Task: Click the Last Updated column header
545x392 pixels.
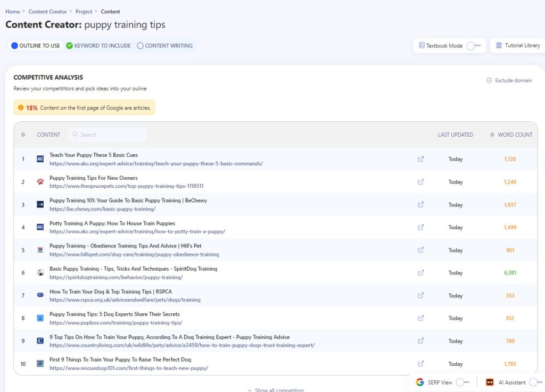Action: (456, 135)
